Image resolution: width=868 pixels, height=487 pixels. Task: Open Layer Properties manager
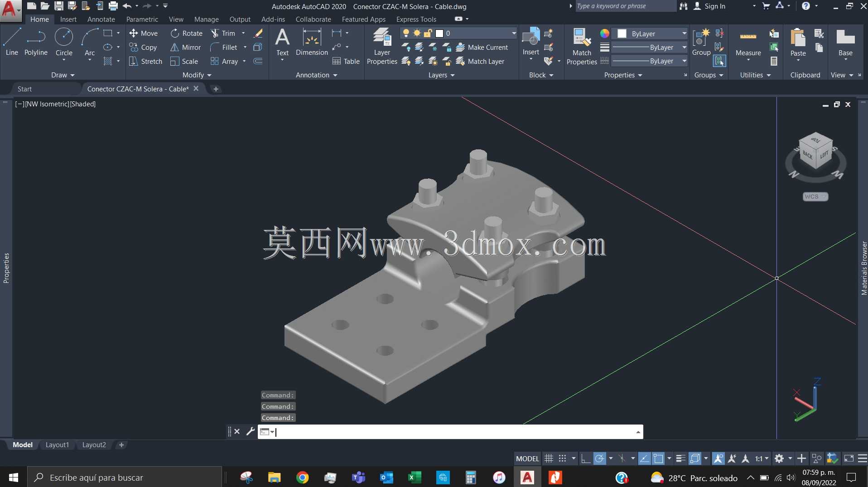(382, 46)
